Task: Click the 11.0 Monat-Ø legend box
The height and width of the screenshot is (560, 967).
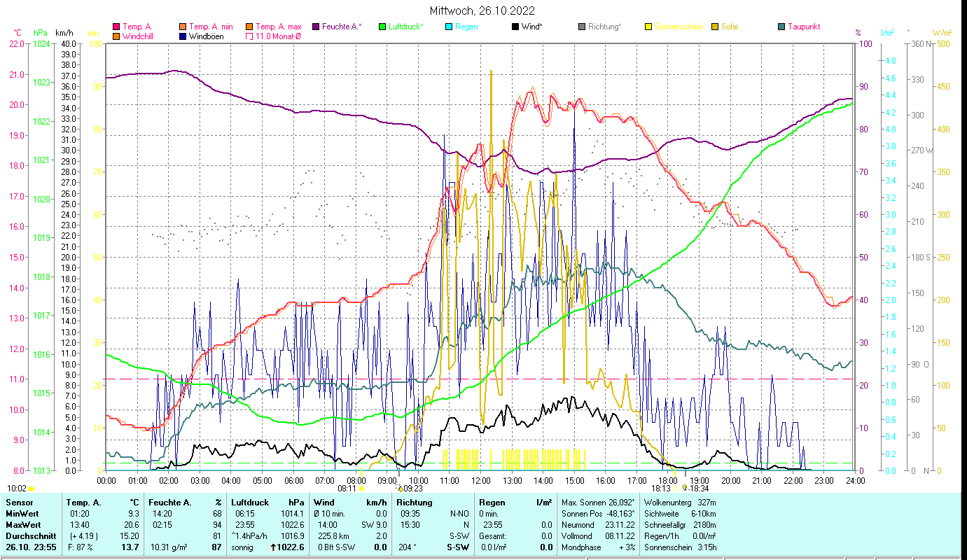Action: [x=249, y=36]
